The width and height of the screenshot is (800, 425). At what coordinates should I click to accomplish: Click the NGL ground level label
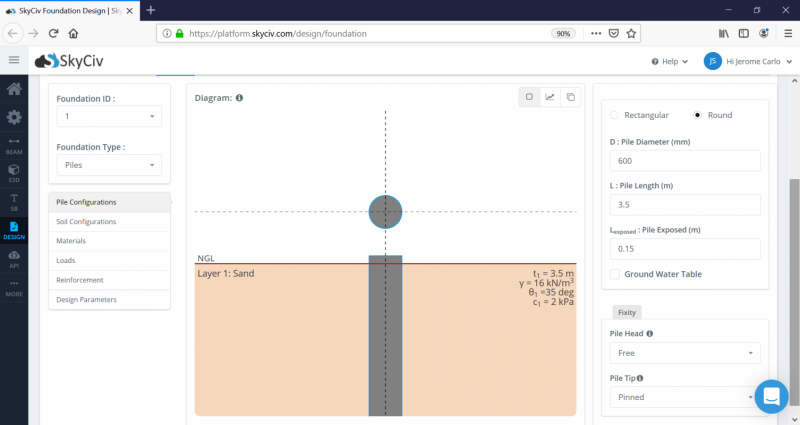[x=206, y=258]
